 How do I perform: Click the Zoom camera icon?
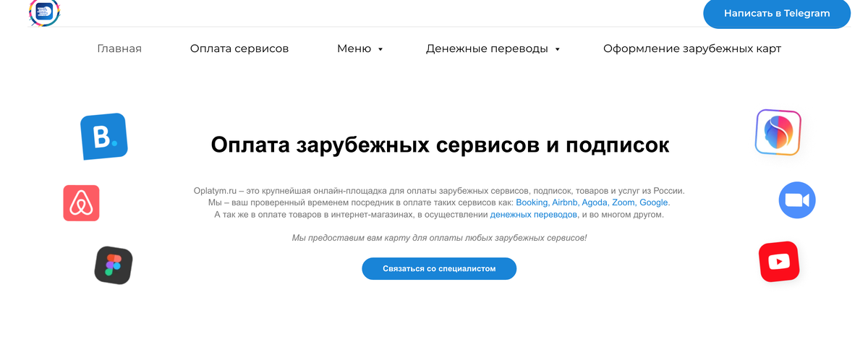[x=797, y=200]
